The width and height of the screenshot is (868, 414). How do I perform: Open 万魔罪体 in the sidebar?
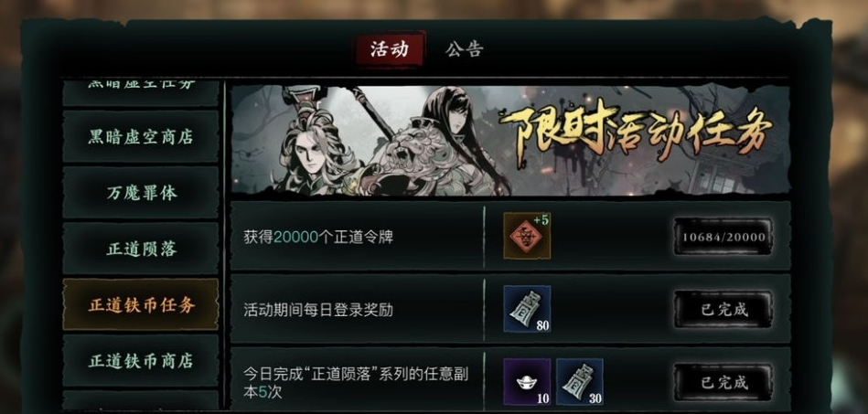[x=141, y=192]
